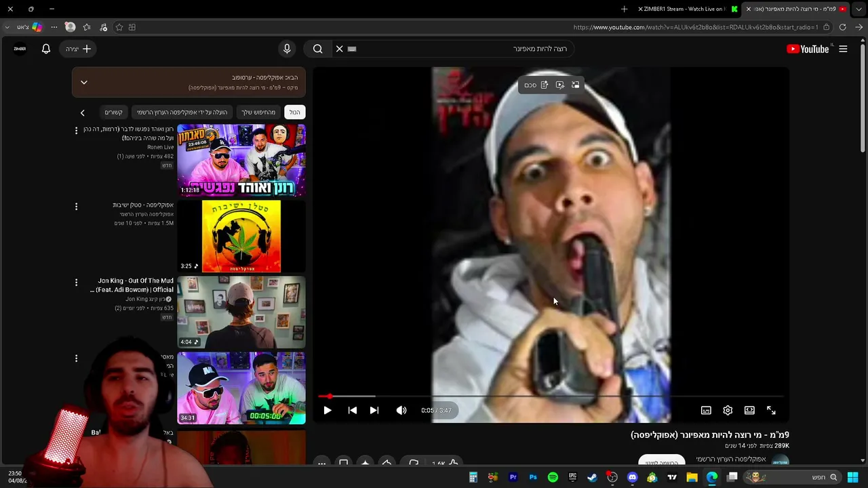The image size is (868, 488).
Task: Click the browser address bar URL
Action: click(696, 27)
